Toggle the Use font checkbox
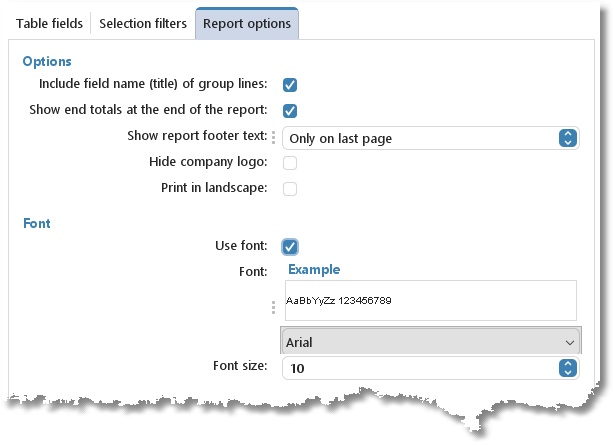The image size is (614, 446). (290, 247)
